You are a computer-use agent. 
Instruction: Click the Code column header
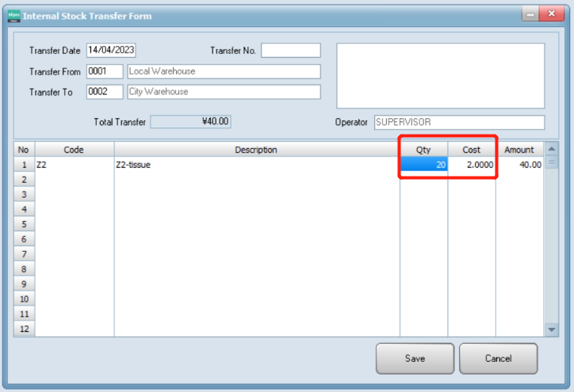tap(75, 150)
